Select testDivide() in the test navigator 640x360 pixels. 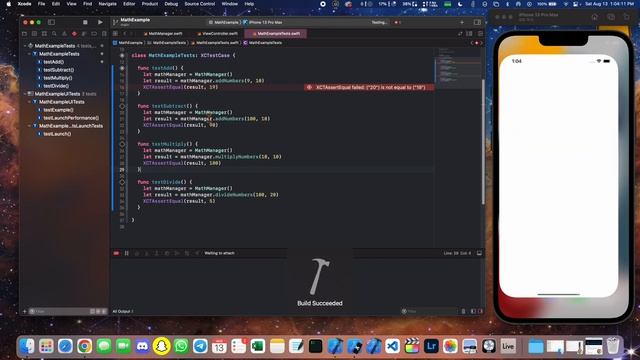[56, 86]
